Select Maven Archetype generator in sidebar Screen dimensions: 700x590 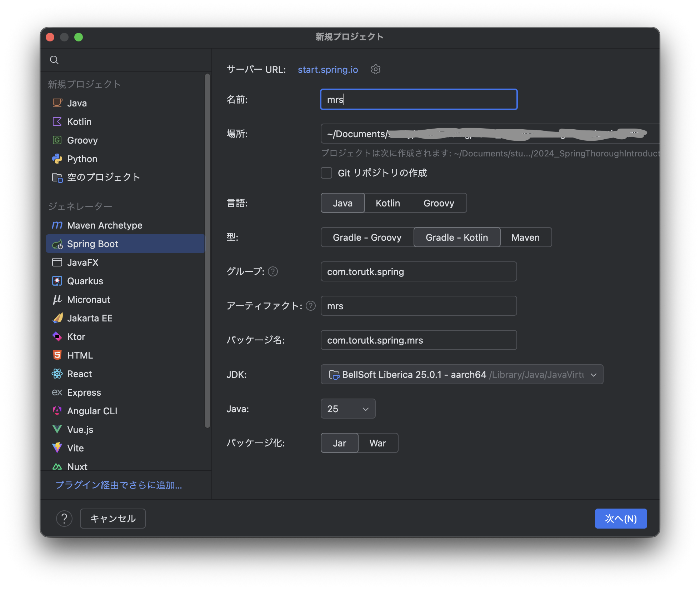coord(105,225)
